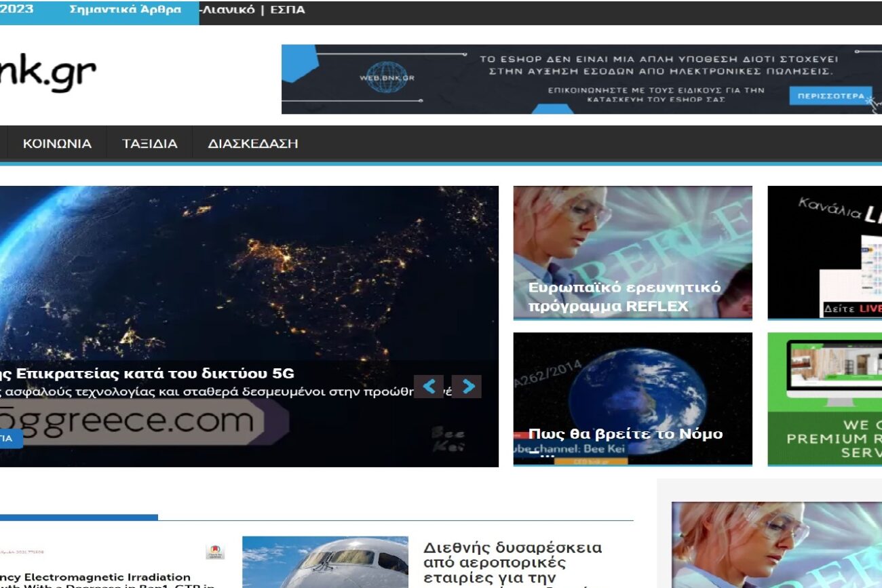Click the previous slide arrow in slider
This screenshot has width=882, height=588.
pyautogui.click(x=429, y=387)
